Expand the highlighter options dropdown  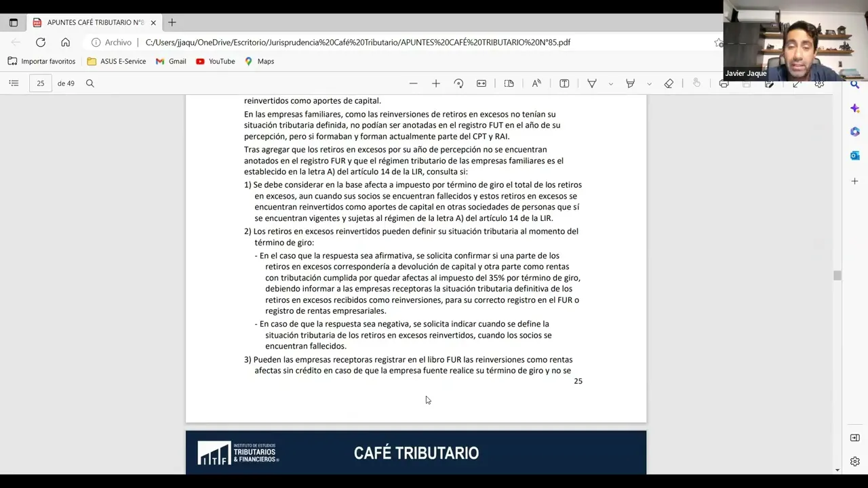pyautogui.click(x=648, y=83)
